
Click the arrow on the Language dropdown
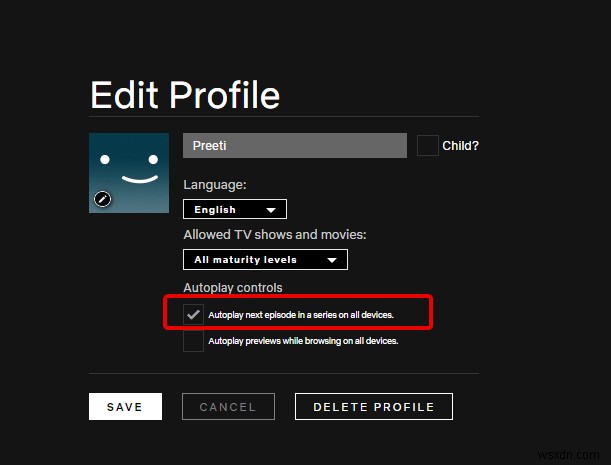pos(270,210)
